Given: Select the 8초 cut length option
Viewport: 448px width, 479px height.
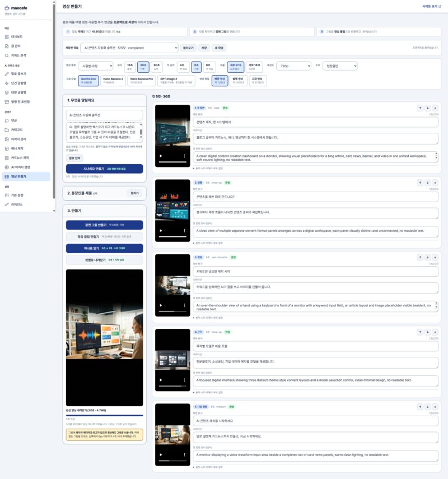Looking at the screenshot, I should (x=208, y=67).
